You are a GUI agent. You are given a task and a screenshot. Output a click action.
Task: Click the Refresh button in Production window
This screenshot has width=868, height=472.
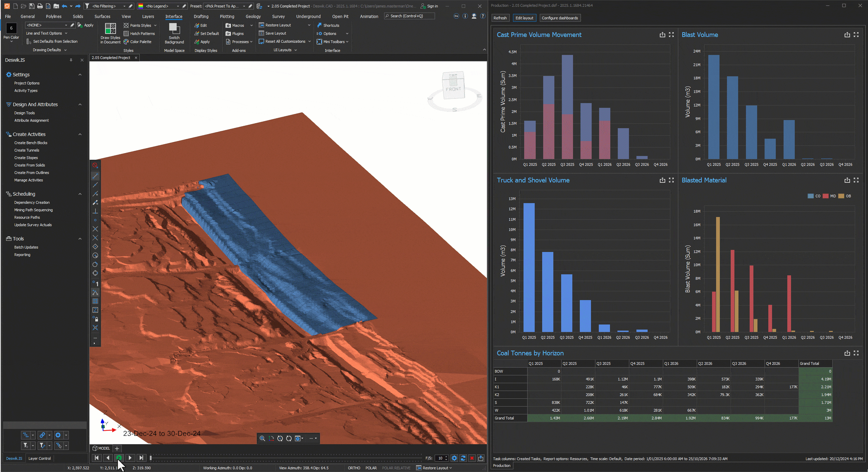(500, 18)
